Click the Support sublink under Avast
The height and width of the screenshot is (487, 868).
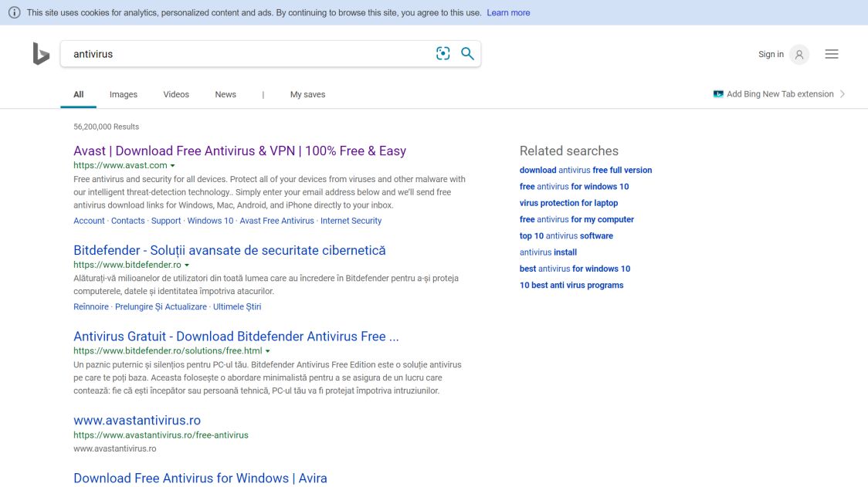166,221
